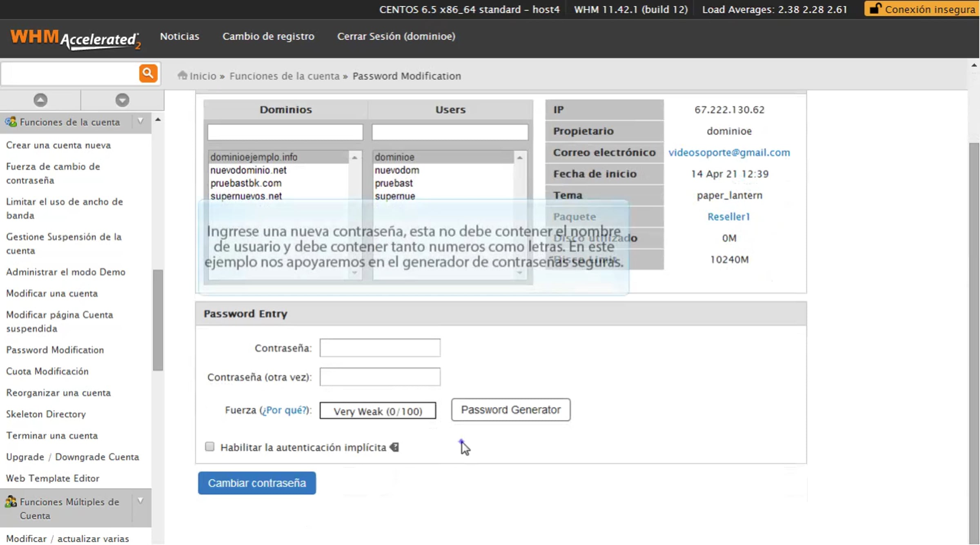Open Cuota Modificación
980x545 pixels.
[x=47, y=371]
